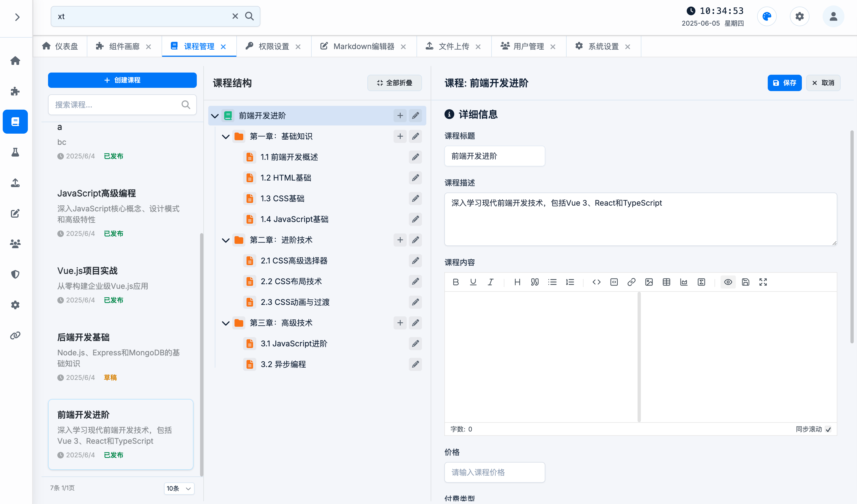The image size is (857, 504).
Task: Collapse 第一章：基础知识 chapter
Action: point(225,137)
